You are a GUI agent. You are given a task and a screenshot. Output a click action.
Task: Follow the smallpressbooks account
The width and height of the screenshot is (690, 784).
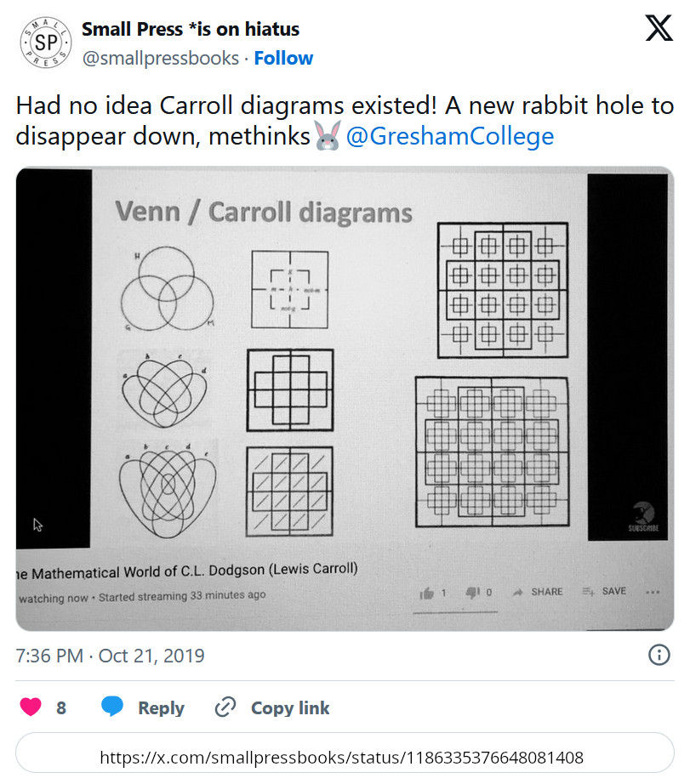click(x=283, y=58)
